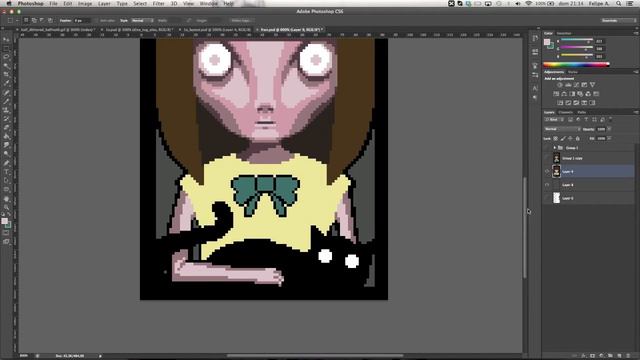Viewport: 640px width, 360px height.
Task: Open the layer Fill dropdown
Action: (x=609, y=139)
